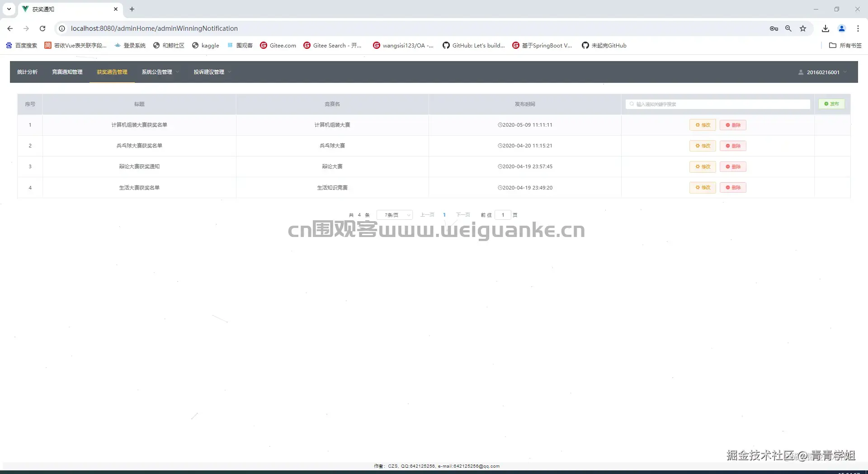Viewport: 868px width, 474px height.
Task: Select page number 1 in pagination
Action: tap(444, 215)
